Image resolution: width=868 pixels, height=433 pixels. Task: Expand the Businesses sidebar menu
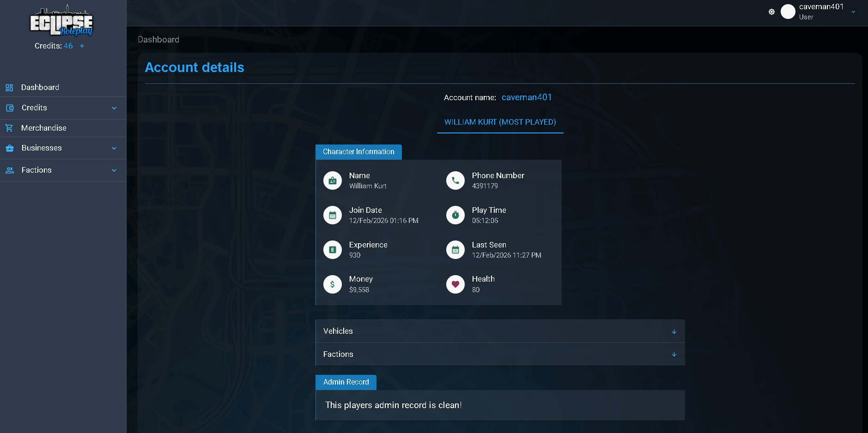click(x=63, y=148)
